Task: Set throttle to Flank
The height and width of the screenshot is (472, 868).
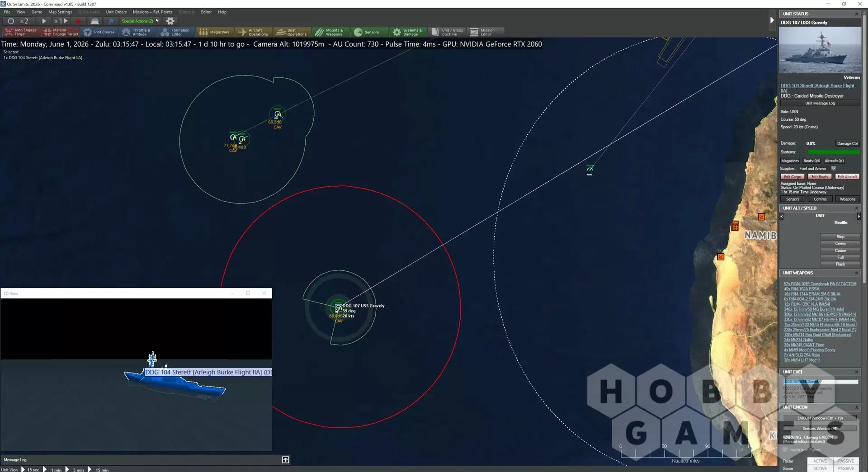Action: pos(840,264)
